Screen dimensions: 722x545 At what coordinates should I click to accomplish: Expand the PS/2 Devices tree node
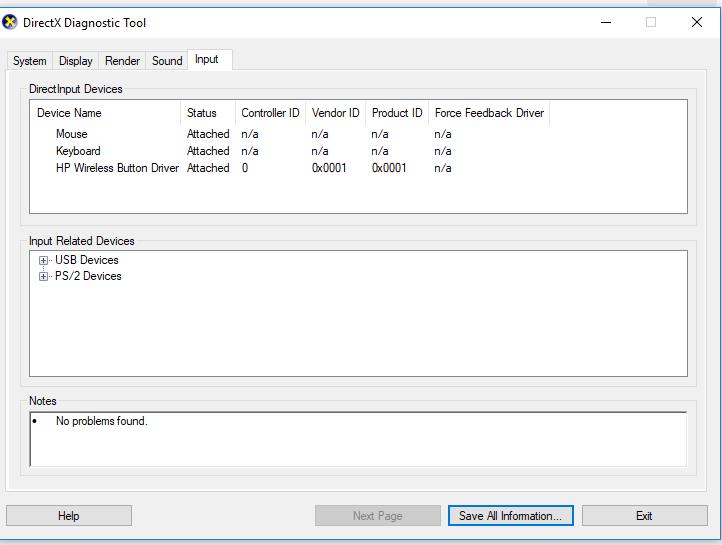click(x=43, y=277)
